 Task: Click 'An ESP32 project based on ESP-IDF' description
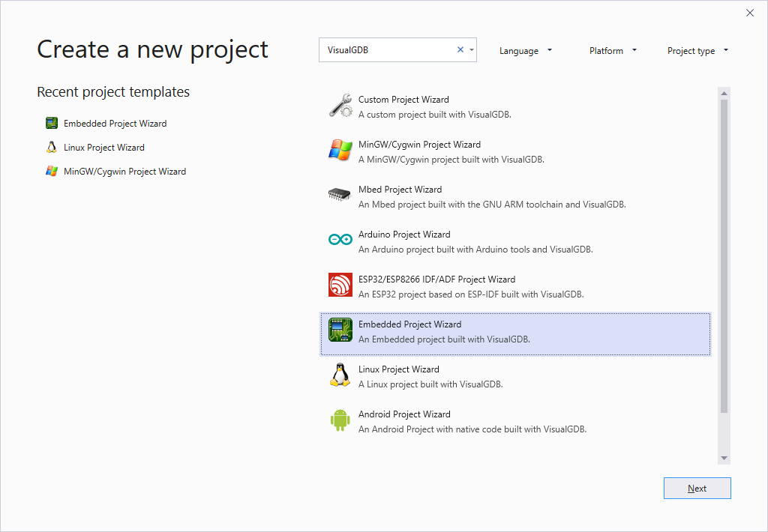click(471, 294)
